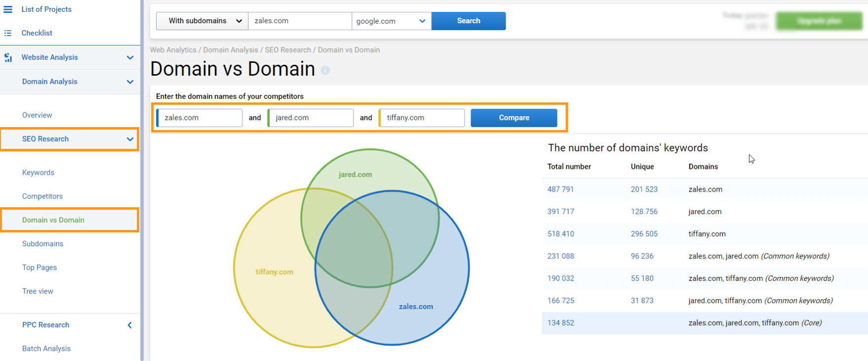
Task: Click the blue Search button
Action: pyautogui.click(x=469, y=21)
